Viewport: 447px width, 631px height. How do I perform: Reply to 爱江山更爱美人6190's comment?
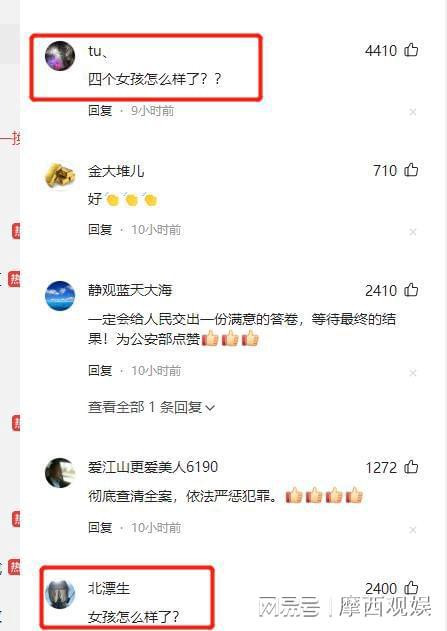click(x=100, y=527)
